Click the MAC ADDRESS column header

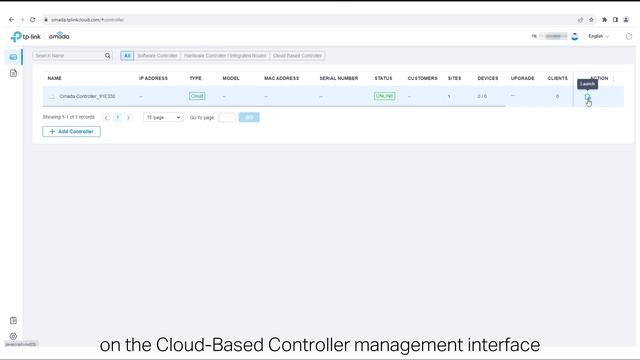(x=281, y=78)
